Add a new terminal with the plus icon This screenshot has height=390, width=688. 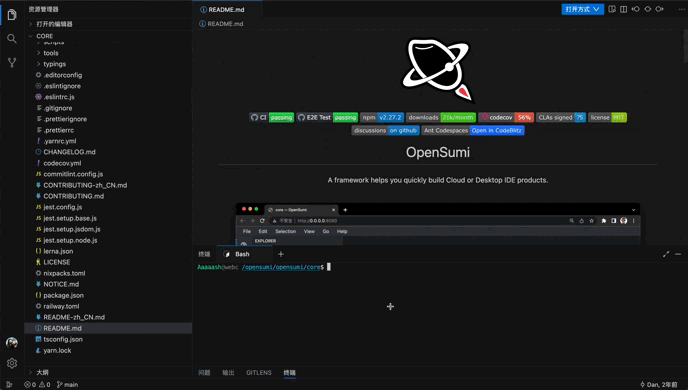[281, 254]
